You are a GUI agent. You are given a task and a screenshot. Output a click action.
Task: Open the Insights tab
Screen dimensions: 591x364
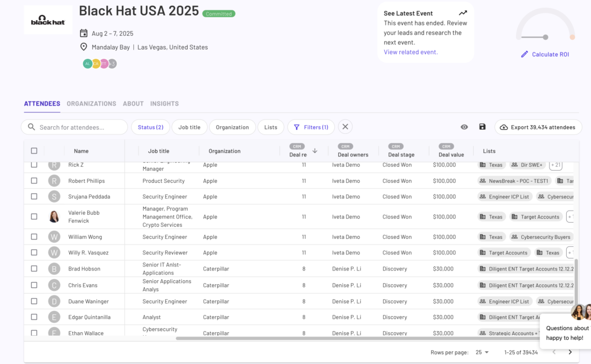(x=164, y=104)
